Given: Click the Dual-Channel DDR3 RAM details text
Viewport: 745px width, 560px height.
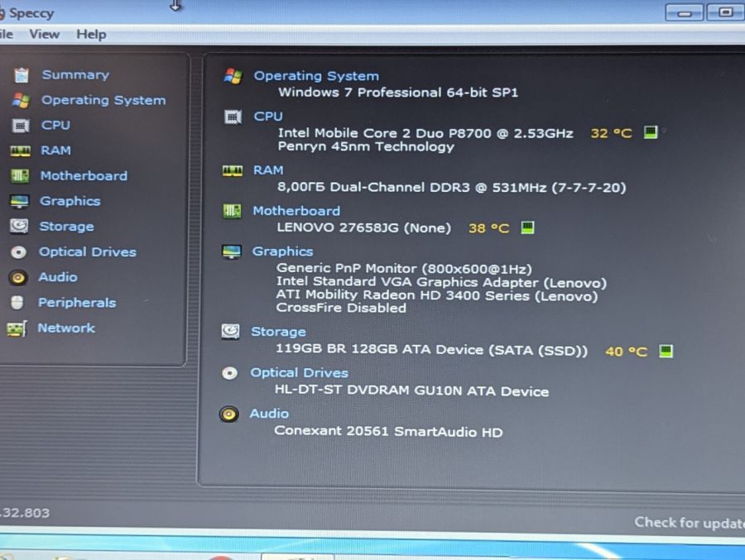Looking at the screenshot, I should (x=451, y=187).
